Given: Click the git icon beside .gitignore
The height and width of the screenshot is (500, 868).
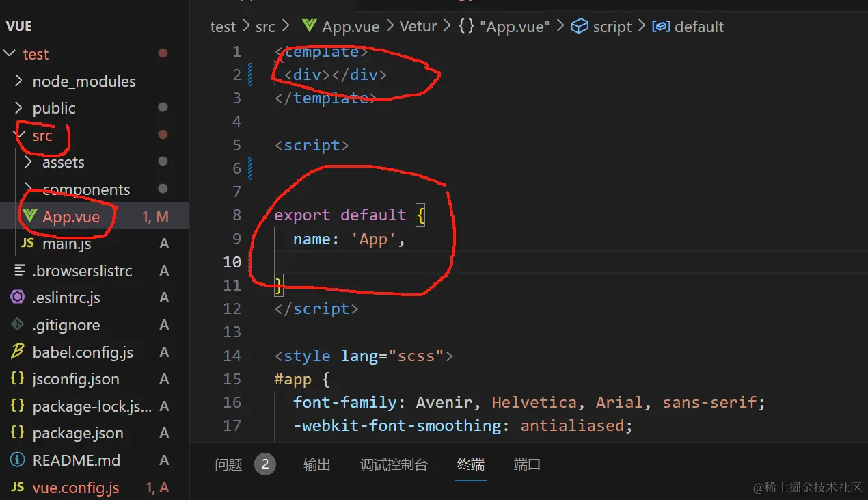Looking at the screenshot, I should (x=18, y=325).
